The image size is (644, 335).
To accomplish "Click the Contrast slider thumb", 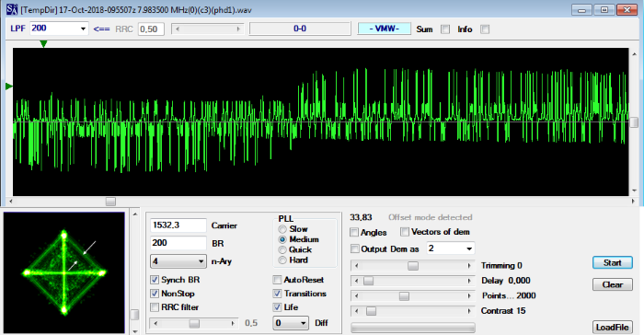I will click(371, 312).
